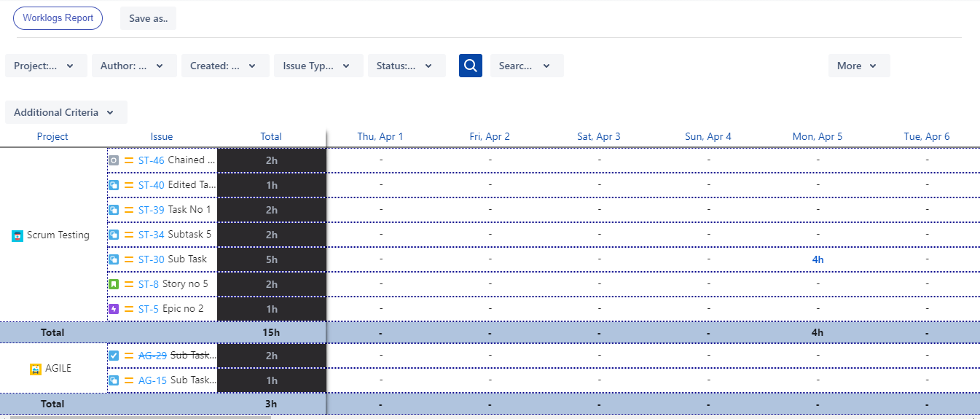Image resolution: width=980 pixels, height=419 pixels.
Task: Open the More options menu
Action: click(859, 66)
